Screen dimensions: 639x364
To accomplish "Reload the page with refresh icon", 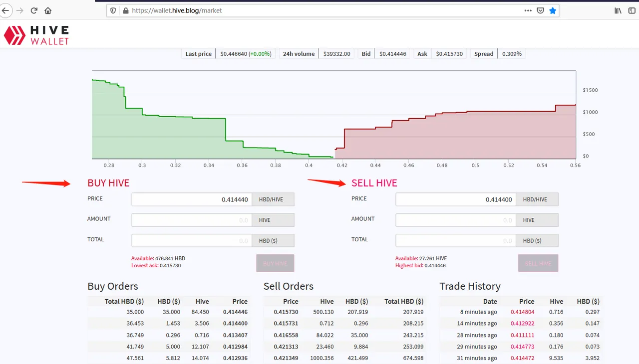I will pyautogui.click(x=34, y=10).
